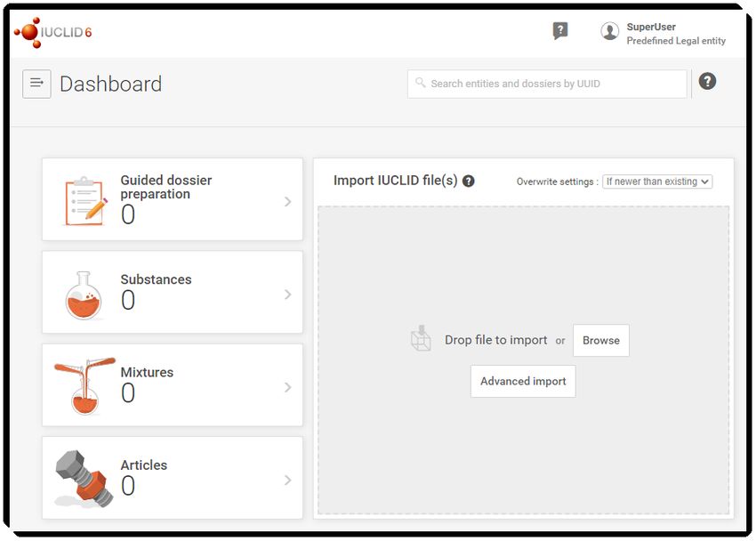Click the Articles bolt icon
The height and width of the screenshot is (541, 756).
tap(84, 479)
